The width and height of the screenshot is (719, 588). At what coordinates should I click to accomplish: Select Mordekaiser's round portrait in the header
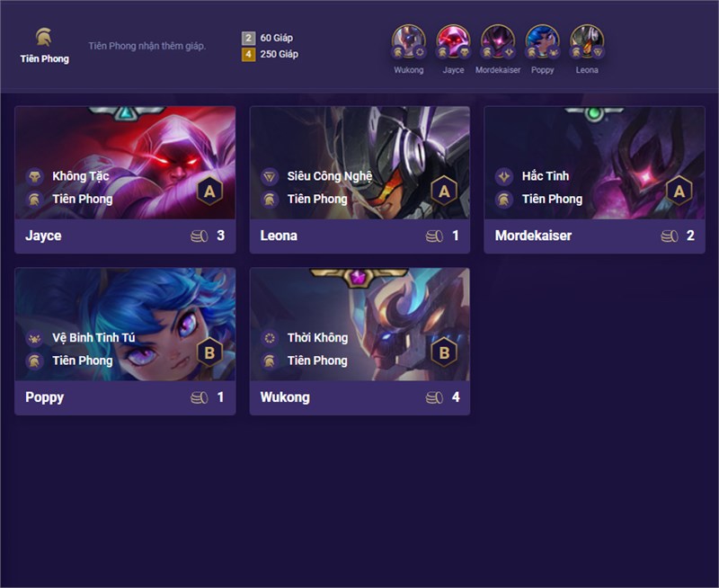[x=498, y=41]
